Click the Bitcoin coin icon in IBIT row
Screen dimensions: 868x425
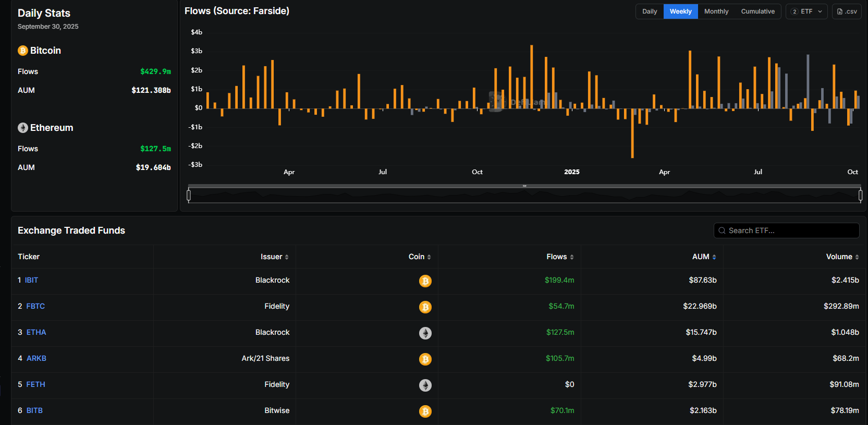425,281
